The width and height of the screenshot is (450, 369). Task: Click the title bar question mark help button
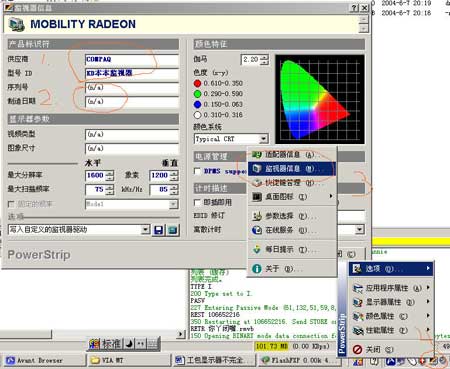pyautogui.click(x=355, y=8)
